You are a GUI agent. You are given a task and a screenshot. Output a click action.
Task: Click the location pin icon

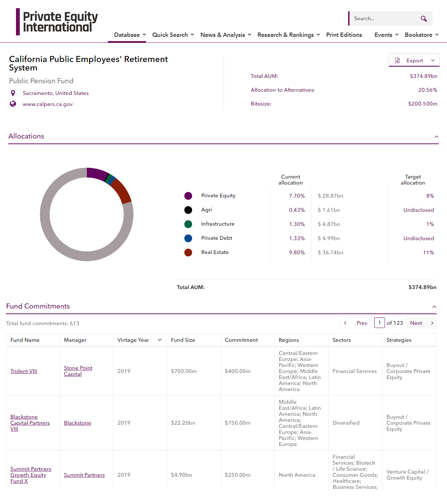[x=13, y=93]
